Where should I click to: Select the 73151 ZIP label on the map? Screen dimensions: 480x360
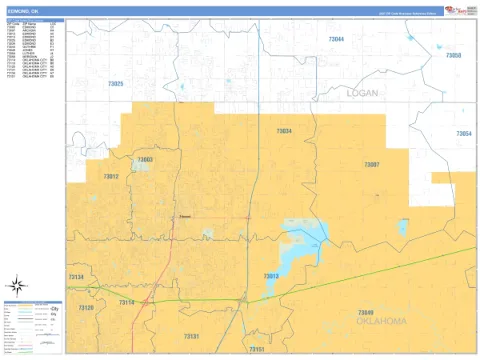click(257, 349)
